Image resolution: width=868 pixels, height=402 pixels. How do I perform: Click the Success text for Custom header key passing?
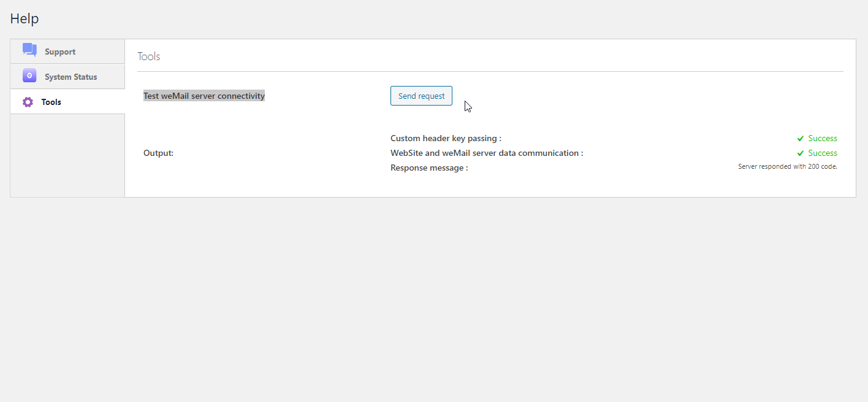click(x=822, y=139)
